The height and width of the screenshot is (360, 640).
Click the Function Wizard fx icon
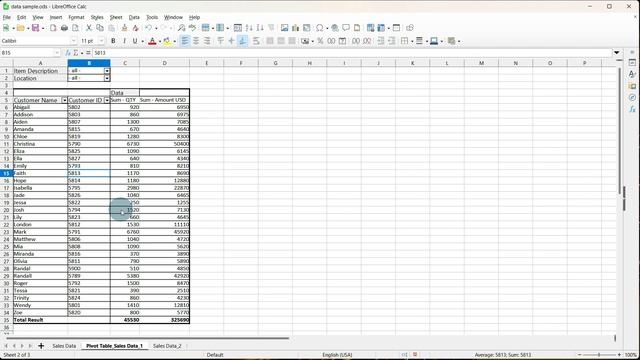[x=68, y=53]
